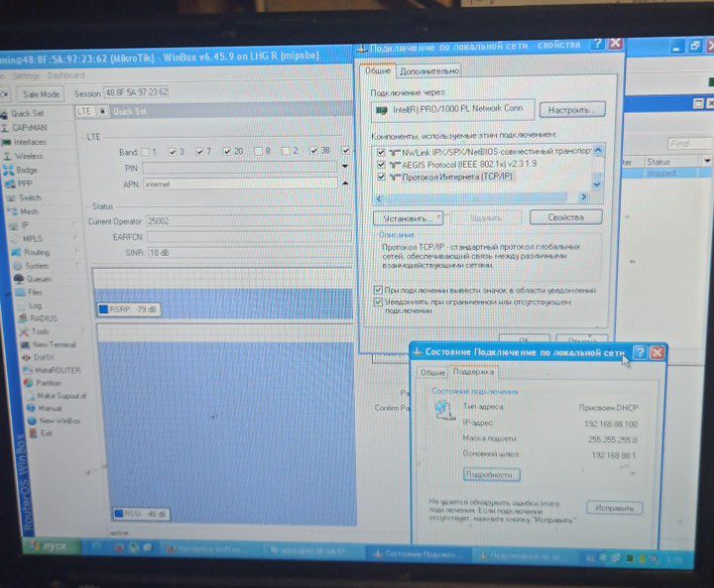The height and width of the screenshot is (588, 714).
Task: Click Настроить button for network adapter
Action: (572, 110)
